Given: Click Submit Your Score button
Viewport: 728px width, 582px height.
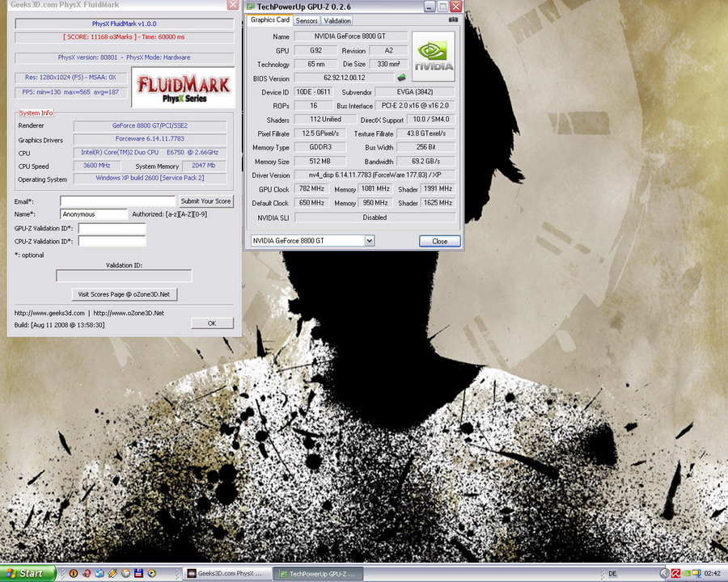Looking at the screenshot, I should point(205,201).
